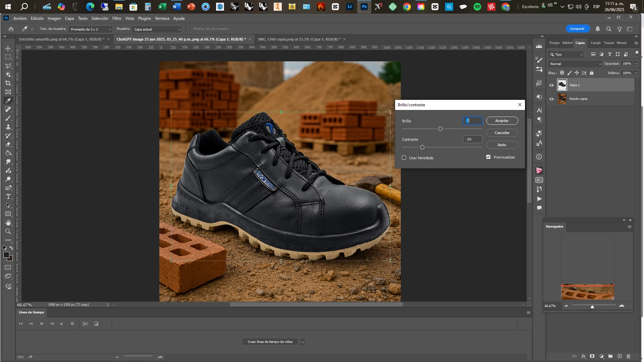Image resolution: width=644 pixels, height=362 pixels.
Task: Open the Filtro menu
Action: (x=117, y=18)
